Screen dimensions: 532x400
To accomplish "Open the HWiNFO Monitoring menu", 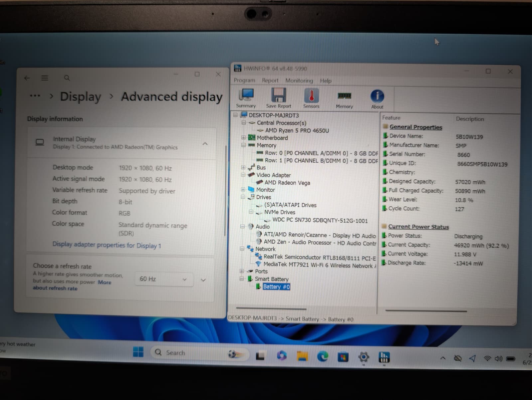I will [299, 80].
